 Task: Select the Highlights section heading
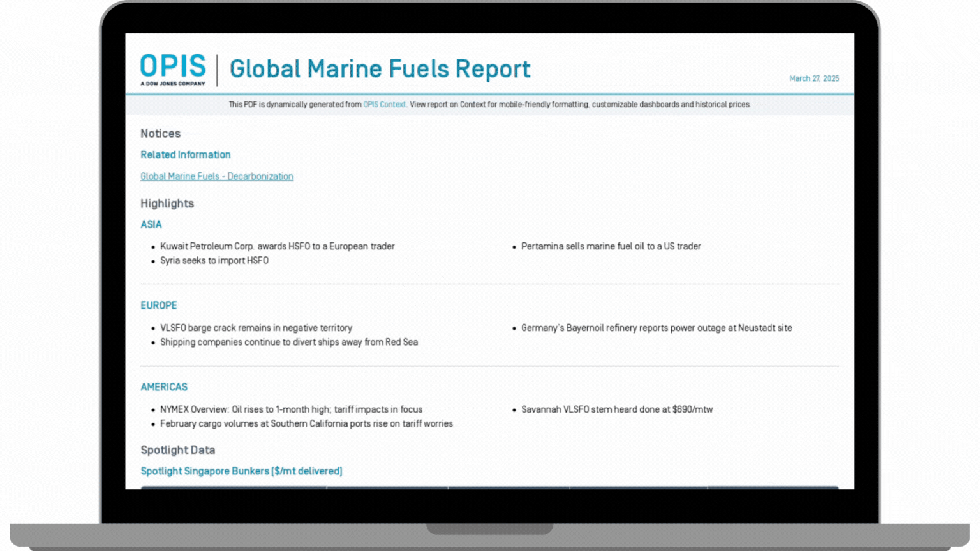[x=167, y=203]
